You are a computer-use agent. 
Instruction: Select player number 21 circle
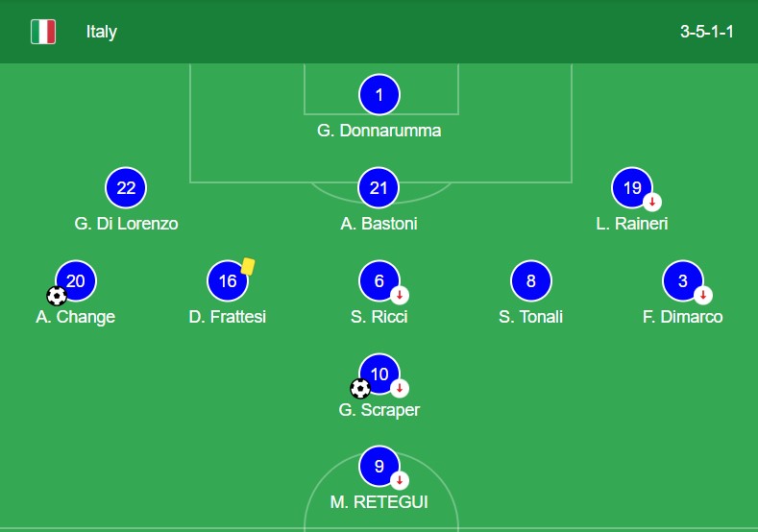pos(379,187)
